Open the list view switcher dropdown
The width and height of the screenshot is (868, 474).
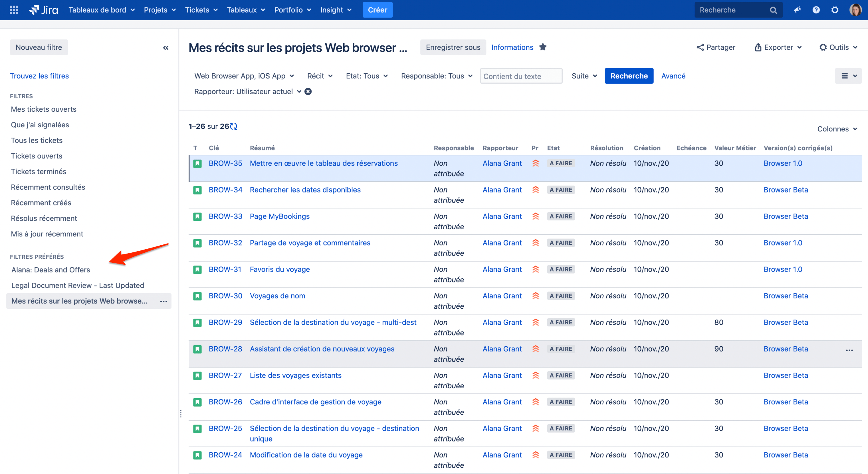pos(848,76)
